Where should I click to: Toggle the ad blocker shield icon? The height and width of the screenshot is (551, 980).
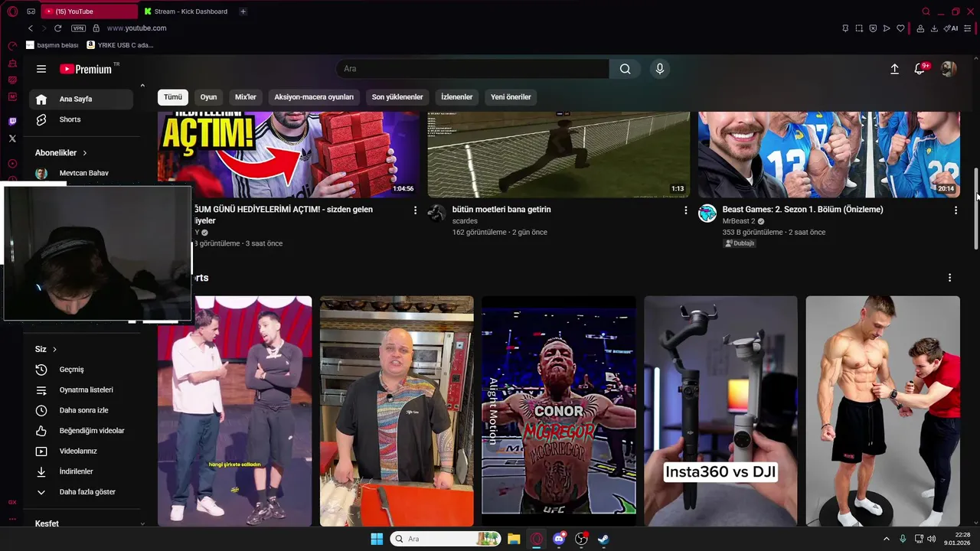[873, 28]
